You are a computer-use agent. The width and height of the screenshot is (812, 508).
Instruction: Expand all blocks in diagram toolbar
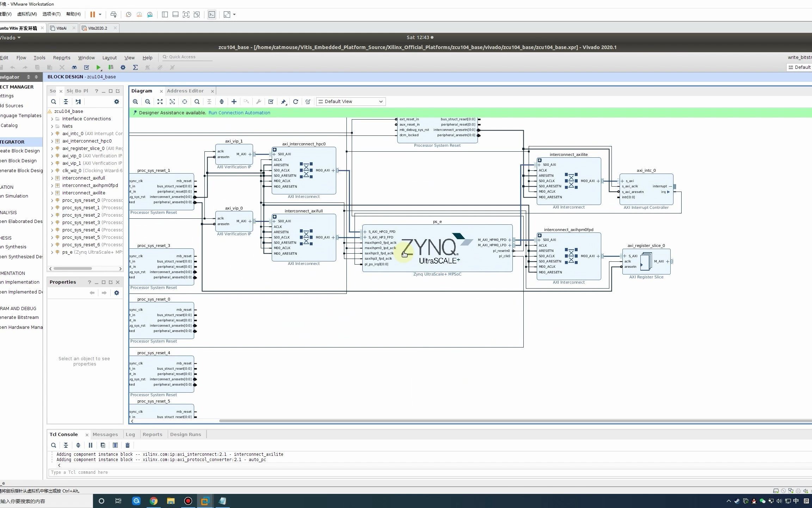tap(222, 102)
